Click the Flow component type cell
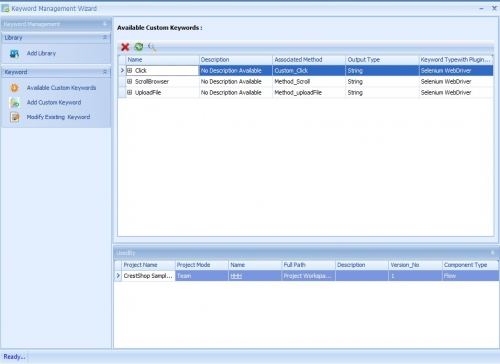Viewport: 500px width, 364px height. click(470, 276)
